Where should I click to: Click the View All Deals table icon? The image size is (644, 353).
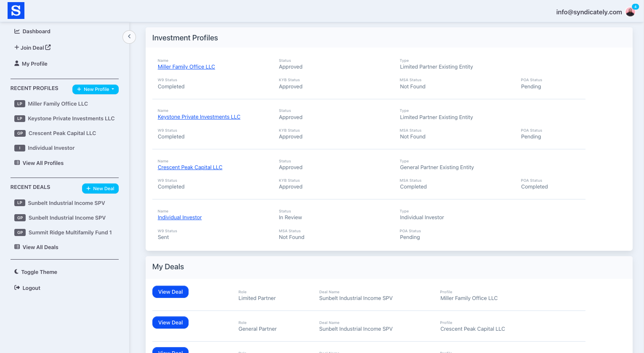17,247
